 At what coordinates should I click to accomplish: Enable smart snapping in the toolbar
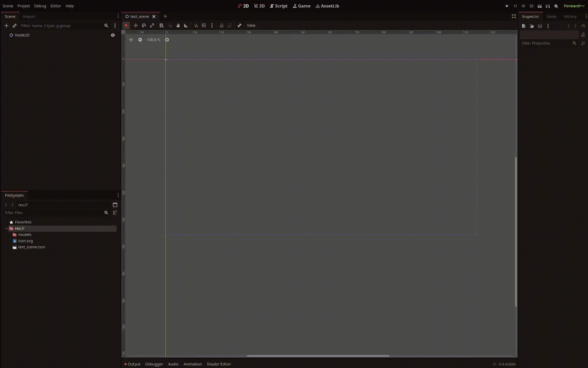click(196, 25)
